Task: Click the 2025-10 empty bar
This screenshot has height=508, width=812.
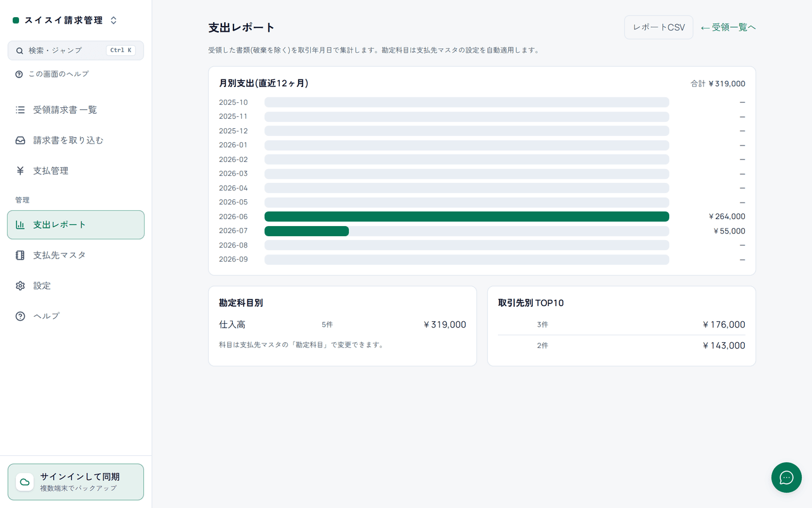Action: 467,102
